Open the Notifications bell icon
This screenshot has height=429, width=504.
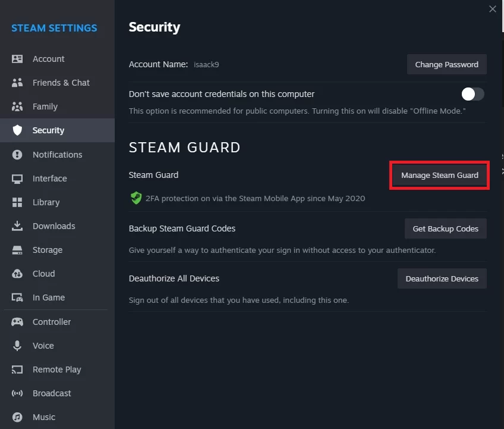17,154
